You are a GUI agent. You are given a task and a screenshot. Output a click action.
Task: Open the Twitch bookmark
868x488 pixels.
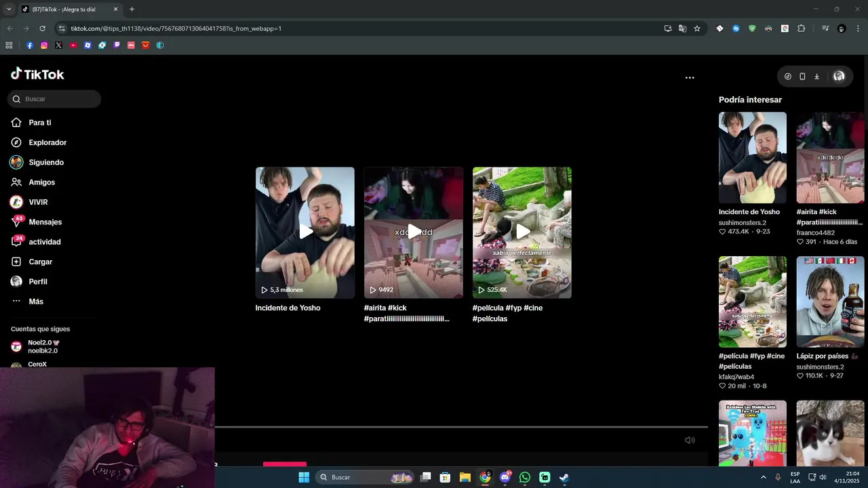coord(117,45)
